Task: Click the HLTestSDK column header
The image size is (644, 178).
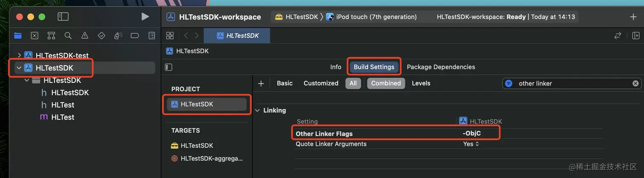Action: [x=481, y=122]
